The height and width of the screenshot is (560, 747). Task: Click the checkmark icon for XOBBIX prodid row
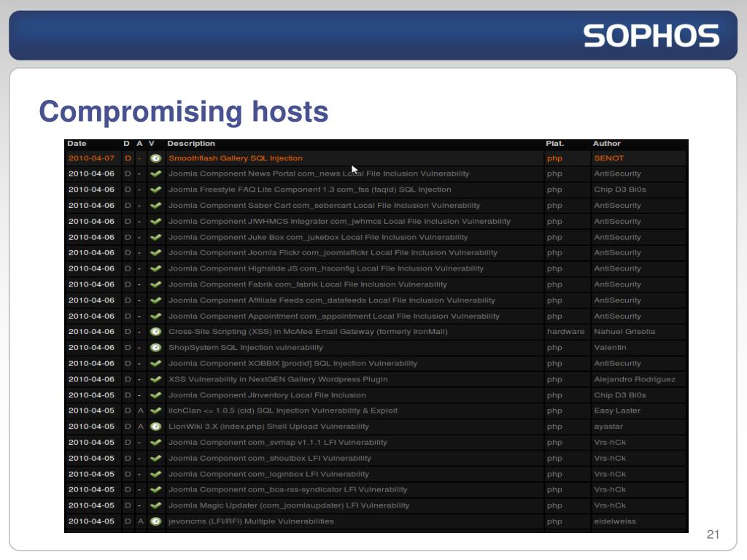click(x=156, y=364)
